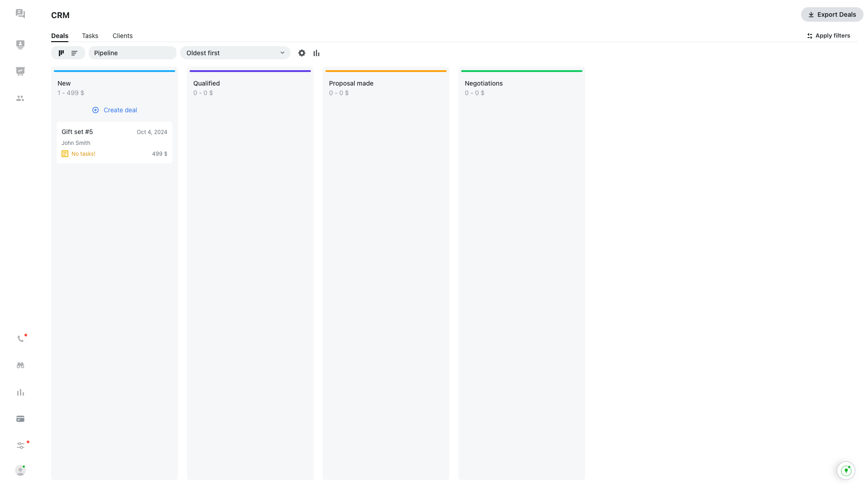The image size is (868, 489).
Task: Open the bar chart reports sidebar icon
Action: click(x=20, y=393)
